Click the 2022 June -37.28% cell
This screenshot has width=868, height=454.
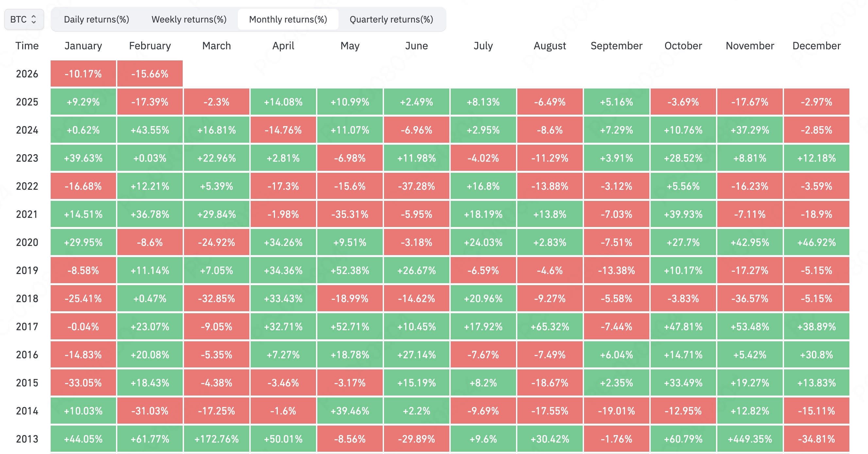pos(416,186)
